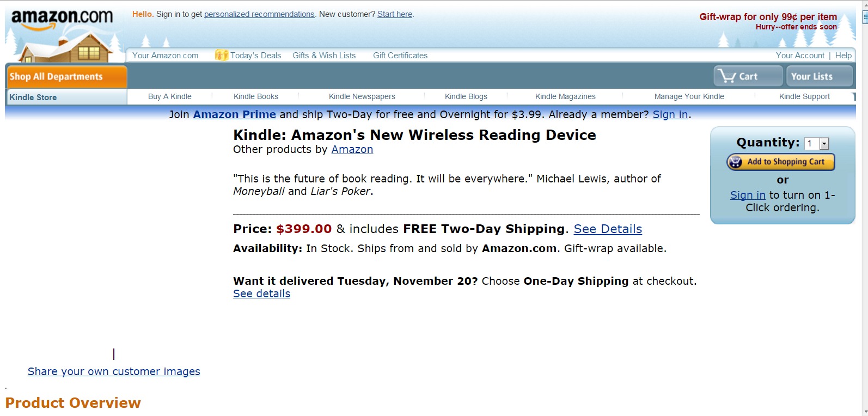Click the Today's Deals gift icon
This screenshot has width=868, height=416.
pyautogui.click(x=221, y=55)
